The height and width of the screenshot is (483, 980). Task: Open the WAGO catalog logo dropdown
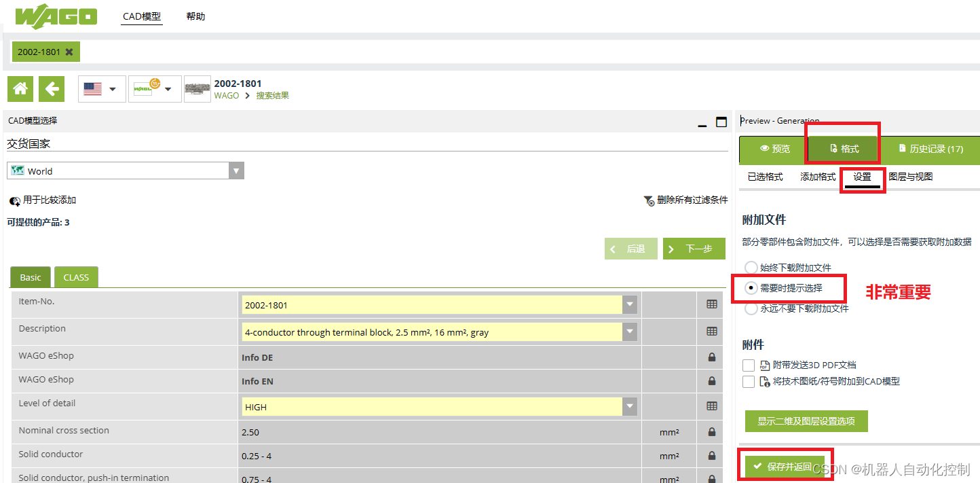click(155, 89)
